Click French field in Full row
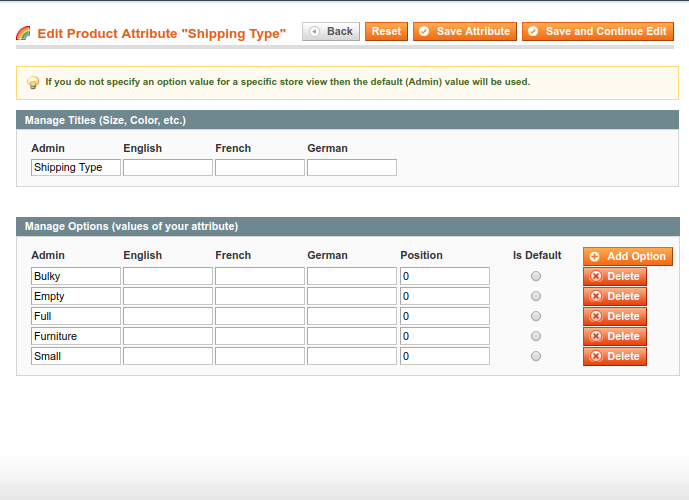Viewport: 689px width, 500px height. (x=260, y=316)
